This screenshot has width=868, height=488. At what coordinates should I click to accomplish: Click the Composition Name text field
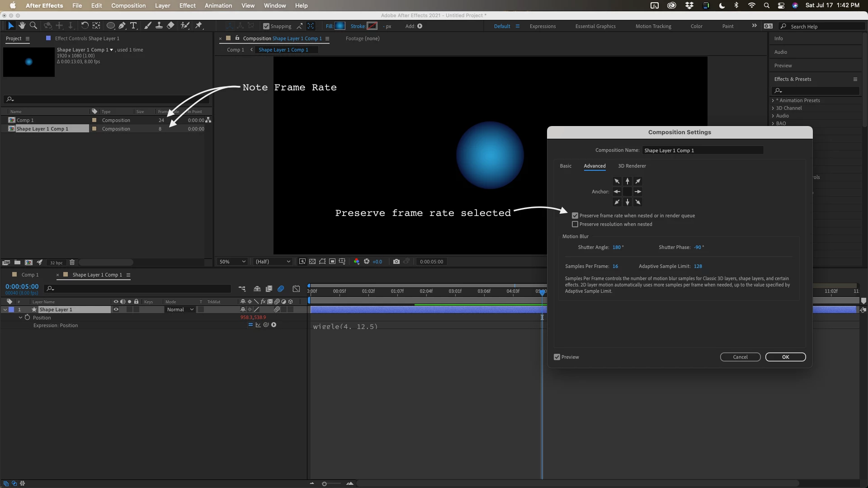coord(703,150)
